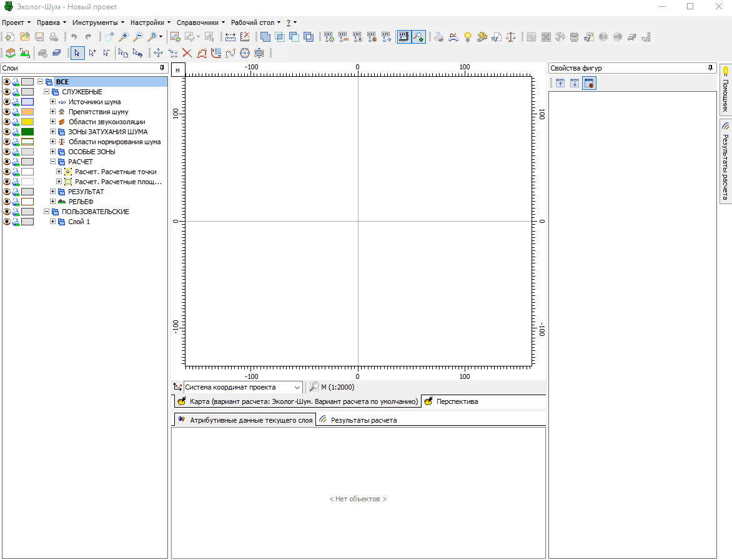Click the balance scales toolbar icon
Image resolution: width=732 pixels, height=560 pixels.
511,37
